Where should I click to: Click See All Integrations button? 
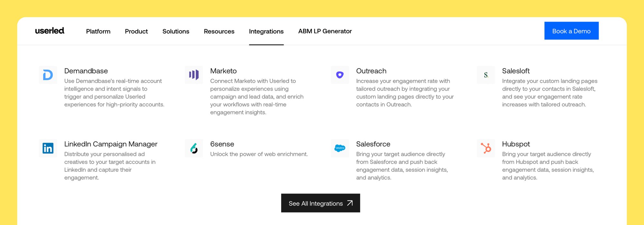(x=321, y=203)
